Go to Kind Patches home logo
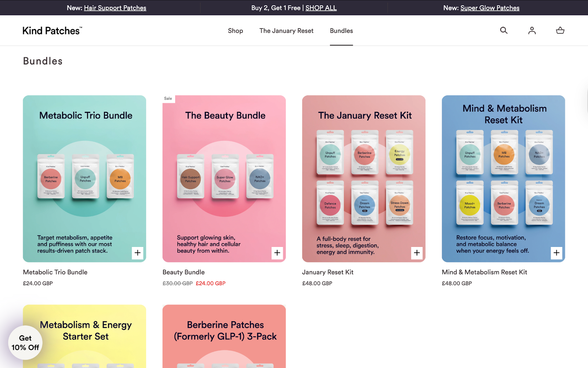 pos(52,31)
